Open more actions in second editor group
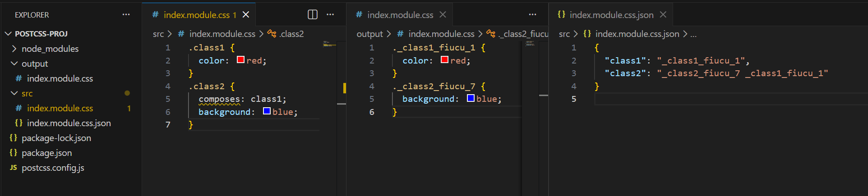Screen dimensions: 868x196 point(532,15)
